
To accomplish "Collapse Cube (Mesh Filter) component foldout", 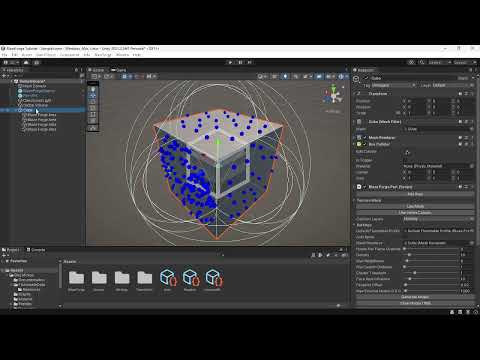I will [354, 122].
